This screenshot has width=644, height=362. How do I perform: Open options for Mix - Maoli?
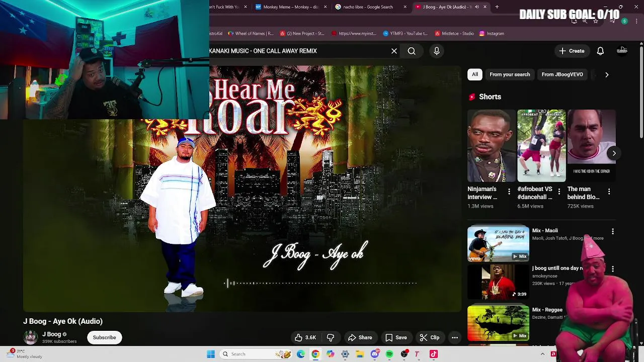tap(613, 231)
